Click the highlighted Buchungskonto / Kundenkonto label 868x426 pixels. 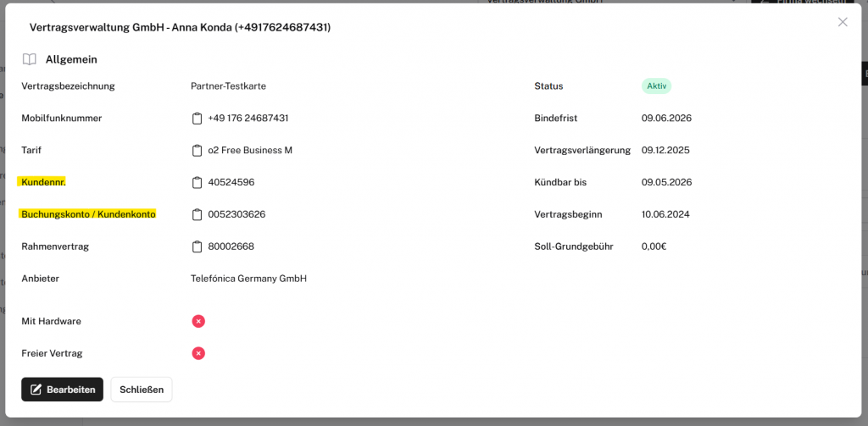coord(88,214)
